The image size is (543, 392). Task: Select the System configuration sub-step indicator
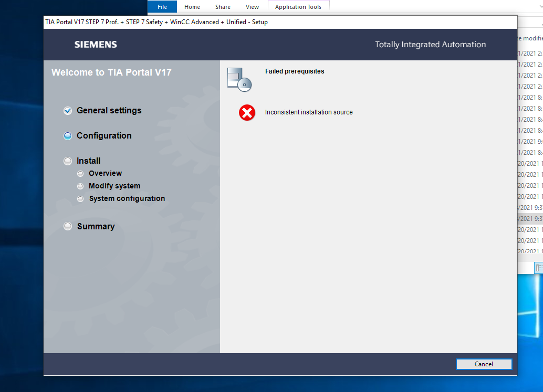point(80,198)
